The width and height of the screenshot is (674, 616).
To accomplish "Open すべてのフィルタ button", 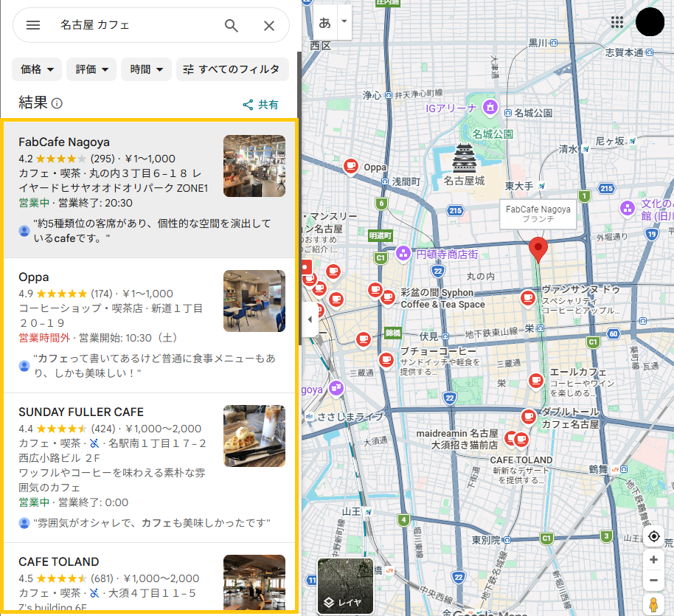I will tap(232, 69).
